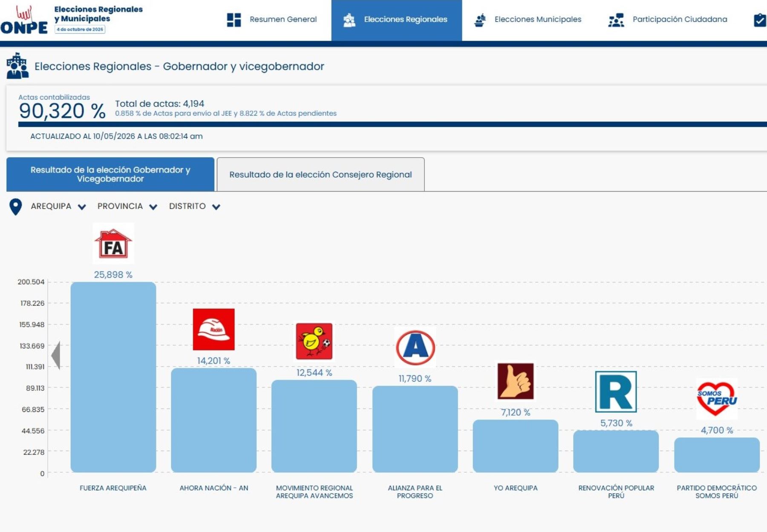Open the AREQUIPA region dropdown
This screenshot has height=532, width=767.
tap(58, 207)
